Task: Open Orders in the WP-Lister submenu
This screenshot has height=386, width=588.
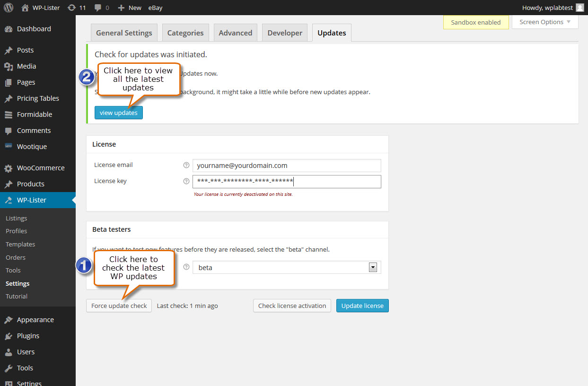Action: 16,257
